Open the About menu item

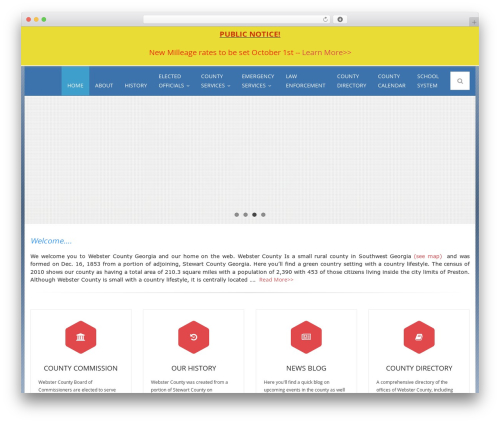(104, 85)
